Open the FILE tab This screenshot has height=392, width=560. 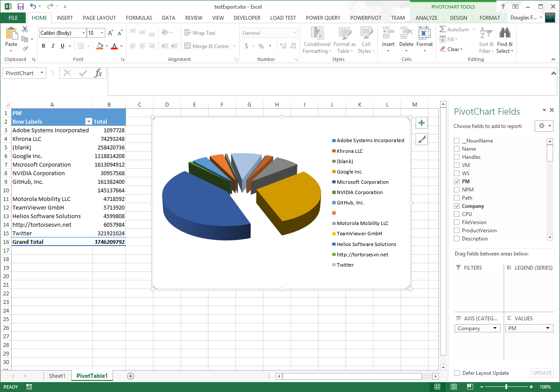[x=13, y=18]
